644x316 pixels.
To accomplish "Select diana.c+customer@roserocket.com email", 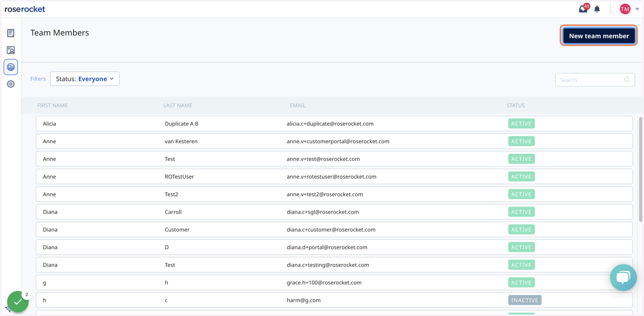I will pyautogui.click(x=331, y=230).
